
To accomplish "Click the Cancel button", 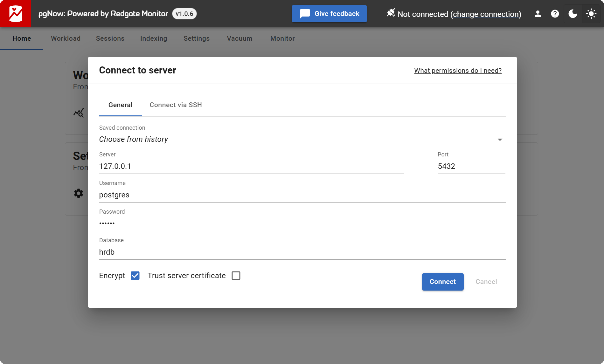I will point(486,282).
